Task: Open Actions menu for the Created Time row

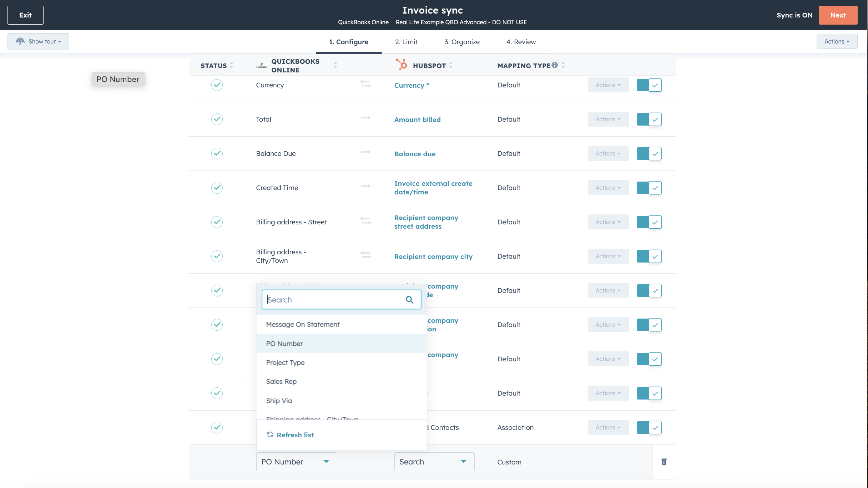Action: (608, 188)
